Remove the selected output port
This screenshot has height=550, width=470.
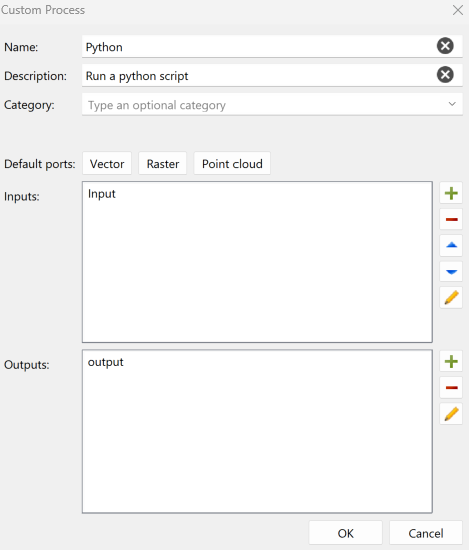[451, 388]
